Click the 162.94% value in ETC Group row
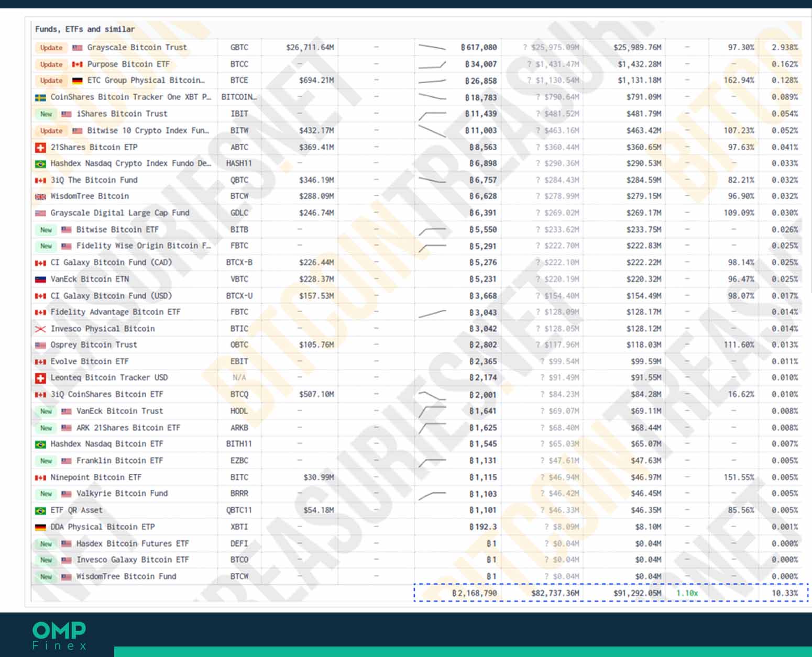812x657 pixels. coord(739,81)
